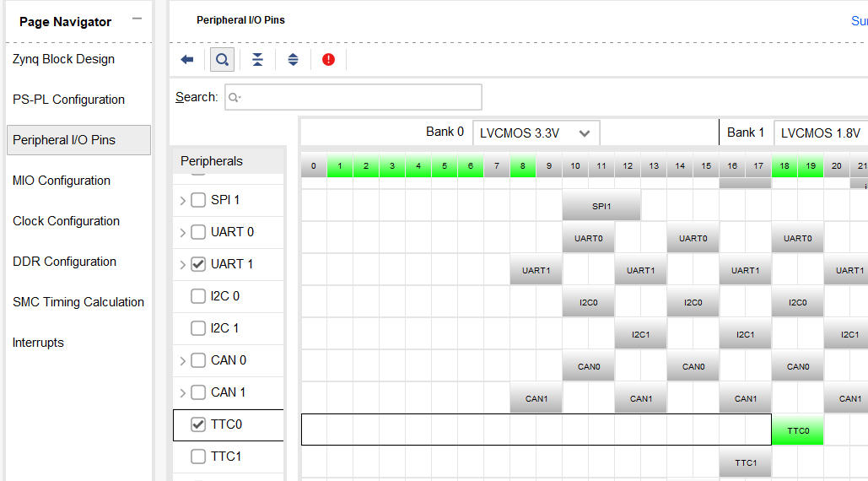This screenshot has height=481, width=868.
Task: Select the I2C1 pin block at MIO 12-13
Action: pos(640,334)
